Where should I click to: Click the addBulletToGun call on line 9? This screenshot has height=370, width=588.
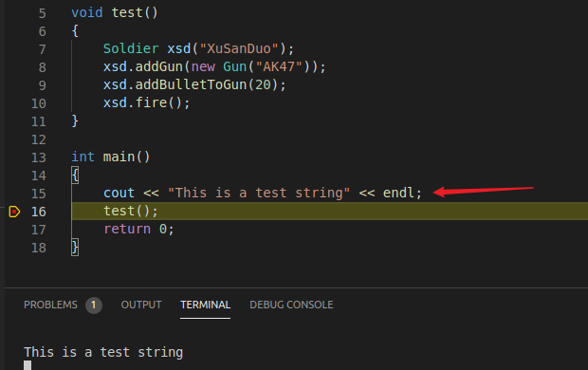click(191, 84)
